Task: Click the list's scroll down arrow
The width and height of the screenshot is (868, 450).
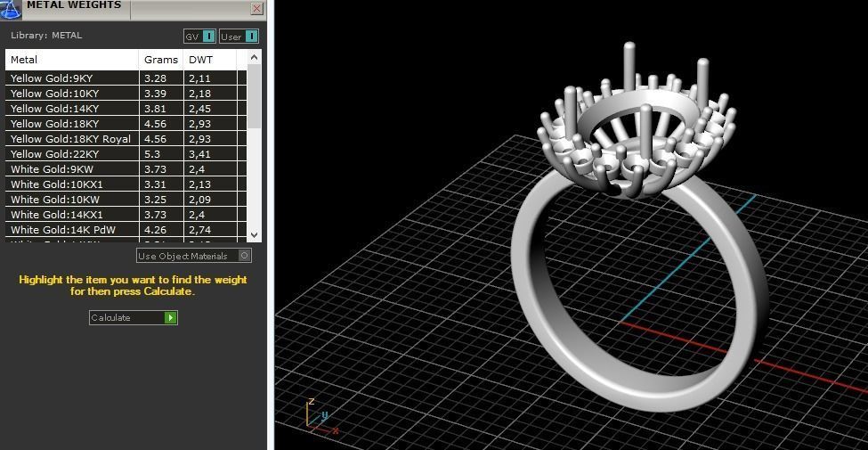Action: [x=254, y=235]
